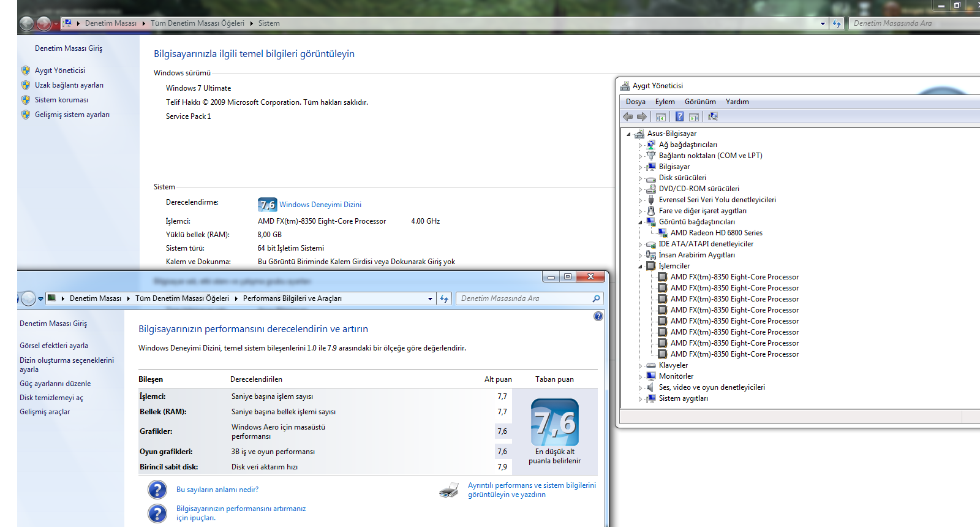Open the Yardım menu

pyautogui.click(x=737, y=102)
